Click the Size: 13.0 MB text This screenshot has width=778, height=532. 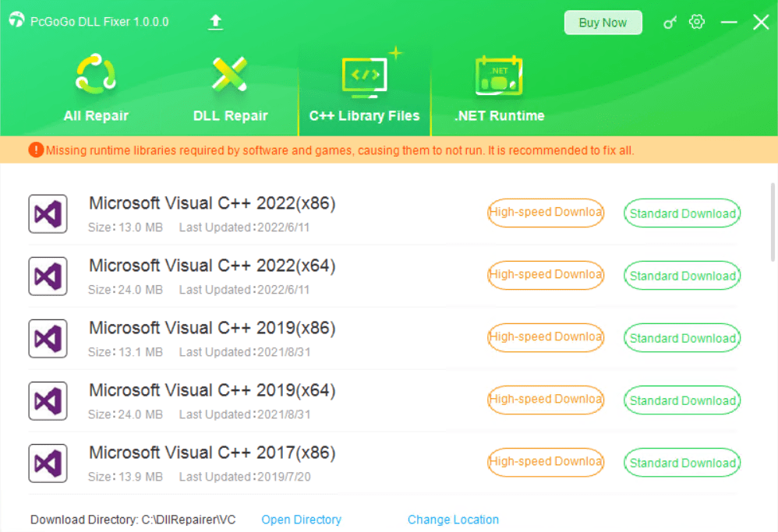click(x=126, y=227)
